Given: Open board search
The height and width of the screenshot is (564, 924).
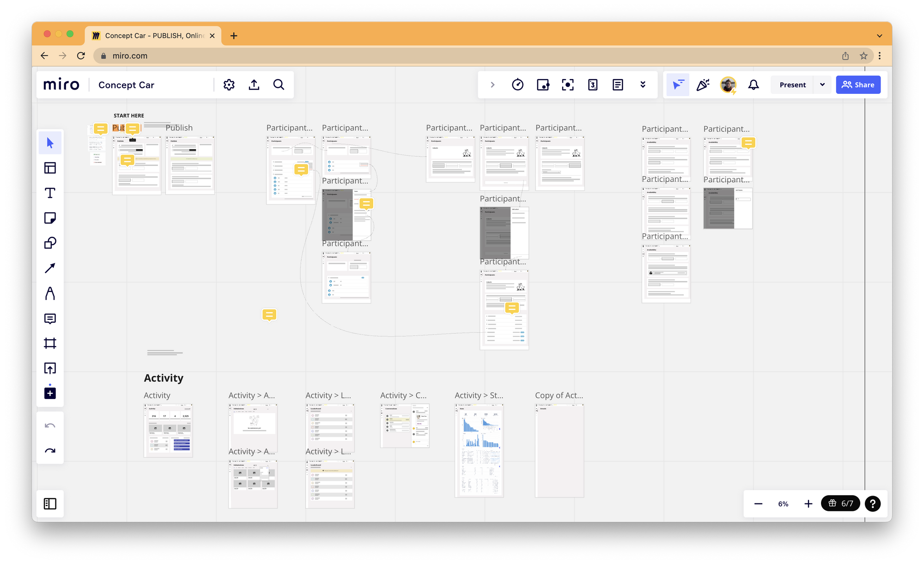Looking at the screenshot, I should coord(279,85).
